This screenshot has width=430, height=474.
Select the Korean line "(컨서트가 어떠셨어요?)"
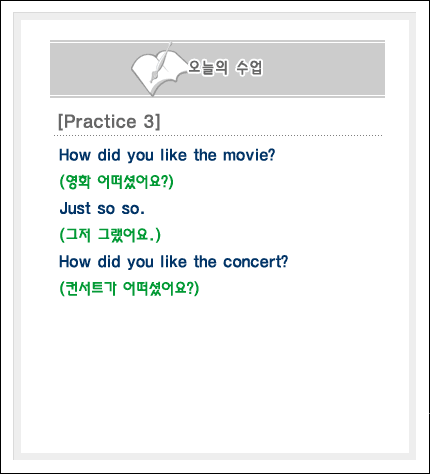(x=129, y=288)
